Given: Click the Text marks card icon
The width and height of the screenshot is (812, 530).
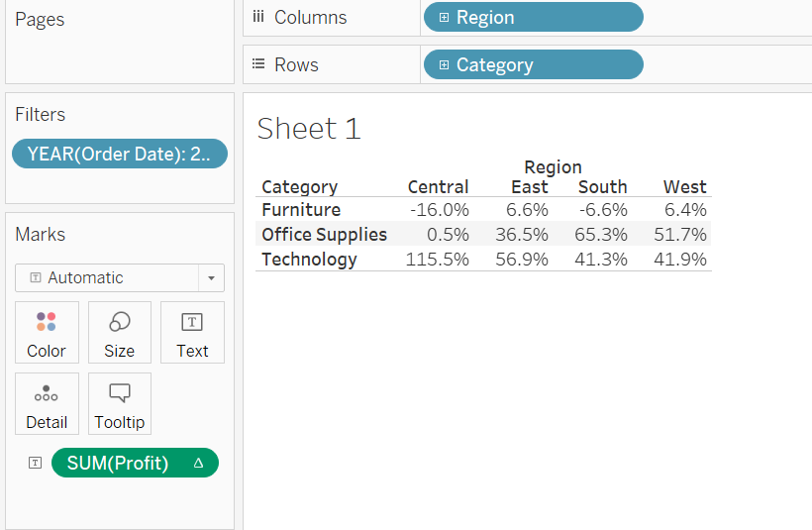Looking at the screenshot, I should pyautogui.click(x=192, y=322).
